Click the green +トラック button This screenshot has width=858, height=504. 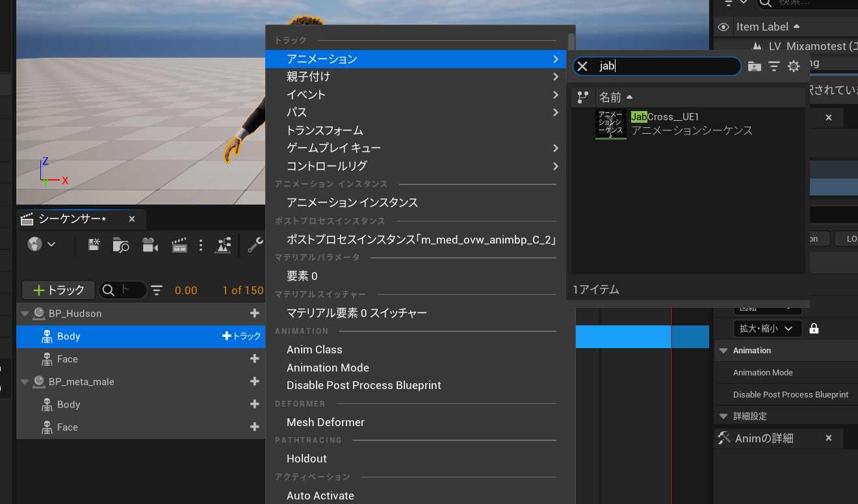click(58, 290)
